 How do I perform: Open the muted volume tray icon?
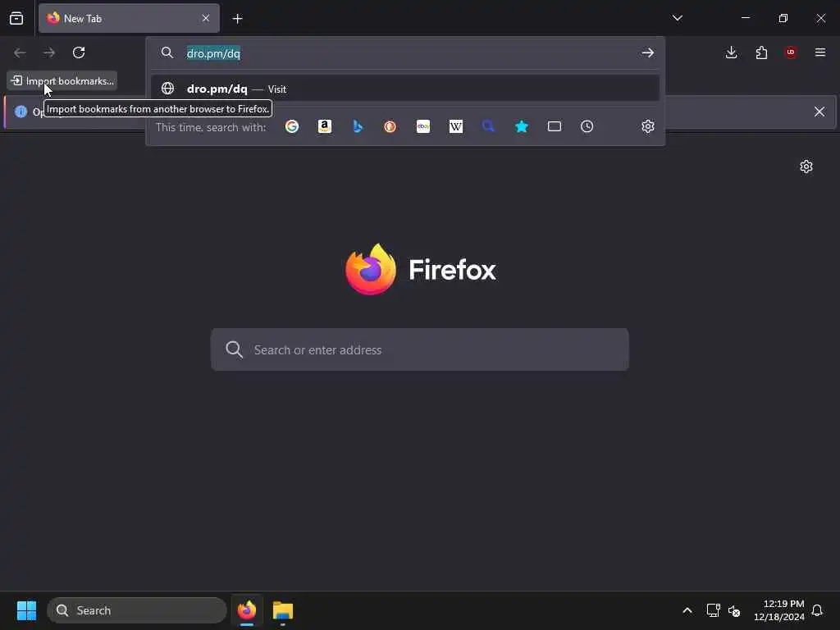pos(734,610)
